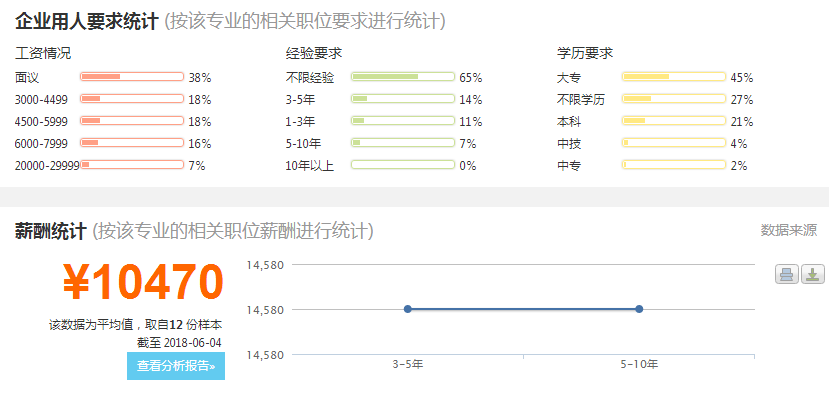Click the print chart icon
This screenshot has height=394, width=829.
(787, 274)
